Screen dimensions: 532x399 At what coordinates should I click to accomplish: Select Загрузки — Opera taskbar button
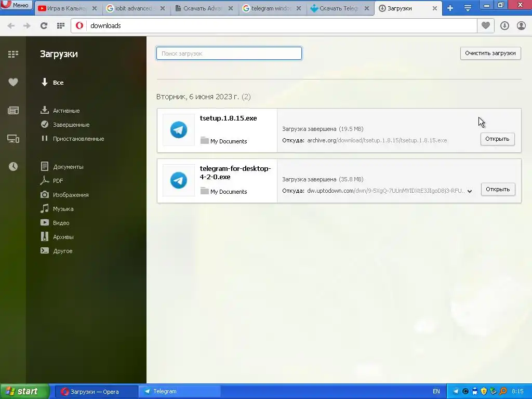pyautogui.click(x=96, y=392)
